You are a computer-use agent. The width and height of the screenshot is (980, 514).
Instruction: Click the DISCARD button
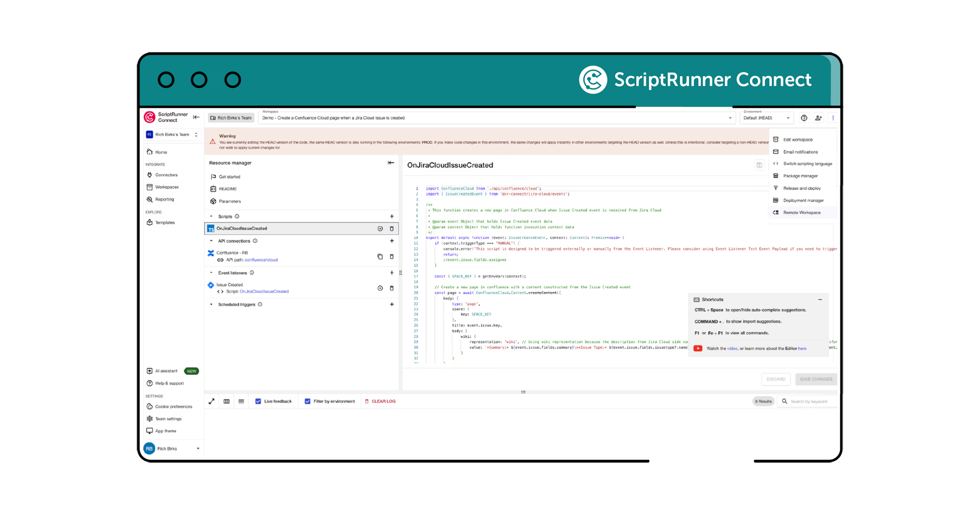click(776, 379)
